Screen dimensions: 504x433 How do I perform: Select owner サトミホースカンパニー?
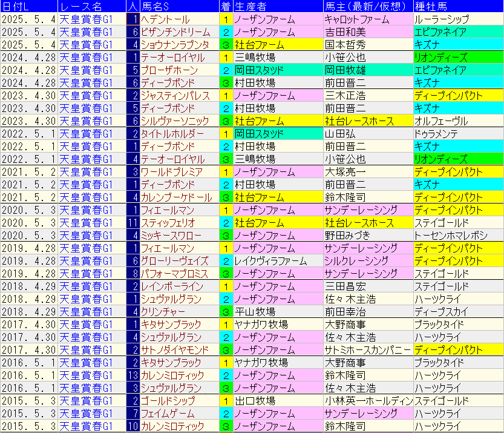[x=367, y=350]
